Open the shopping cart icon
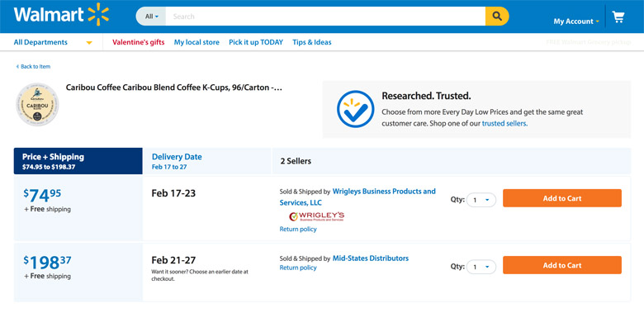 618,17
